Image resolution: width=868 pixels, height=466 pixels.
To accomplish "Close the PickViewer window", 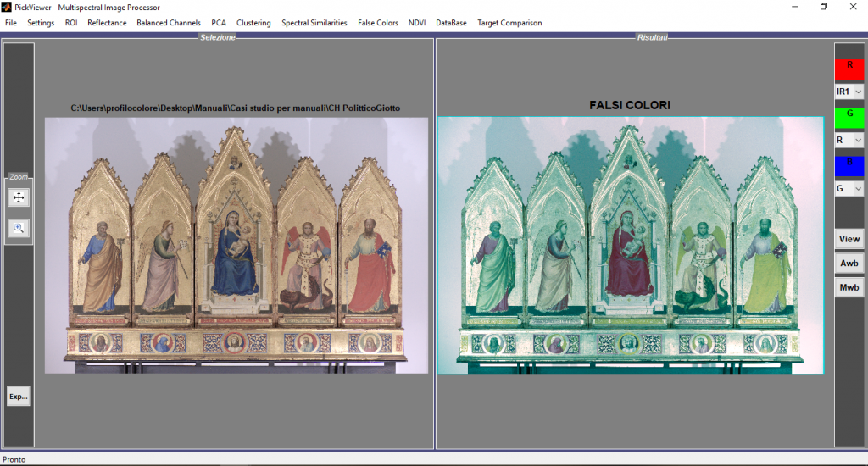I will [x=853, y=7].
